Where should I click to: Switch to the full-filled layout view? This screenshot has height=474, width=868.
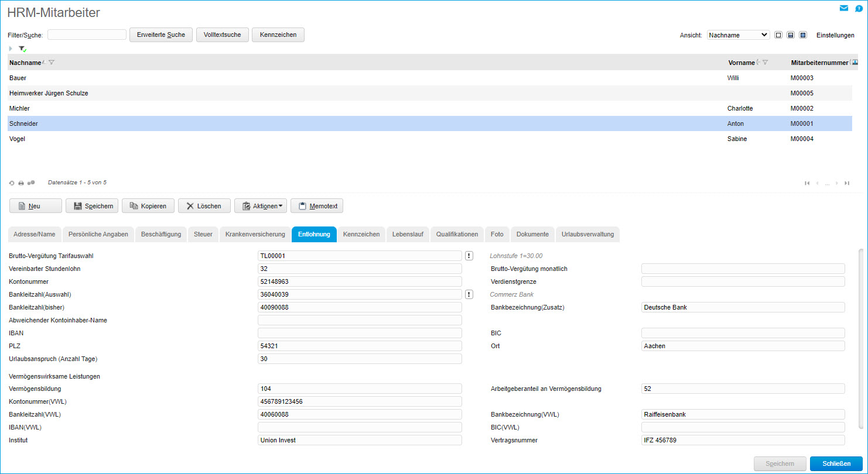pos(803,35)
